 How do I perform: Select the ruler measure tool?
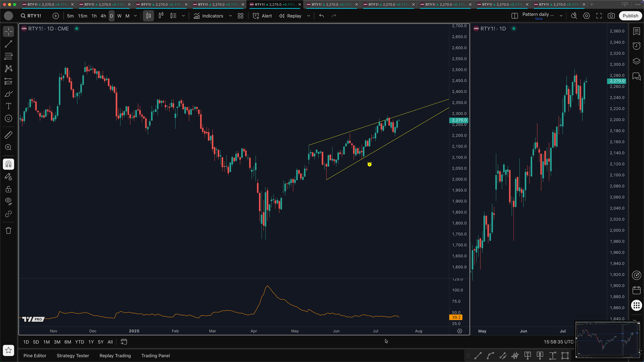click(9, 135)
